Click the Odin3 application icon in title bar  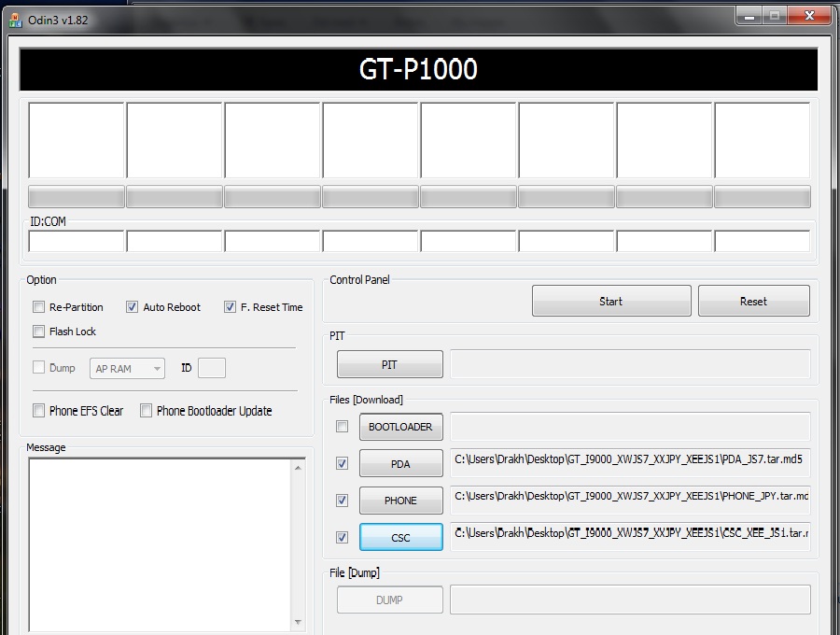[16, 21]
